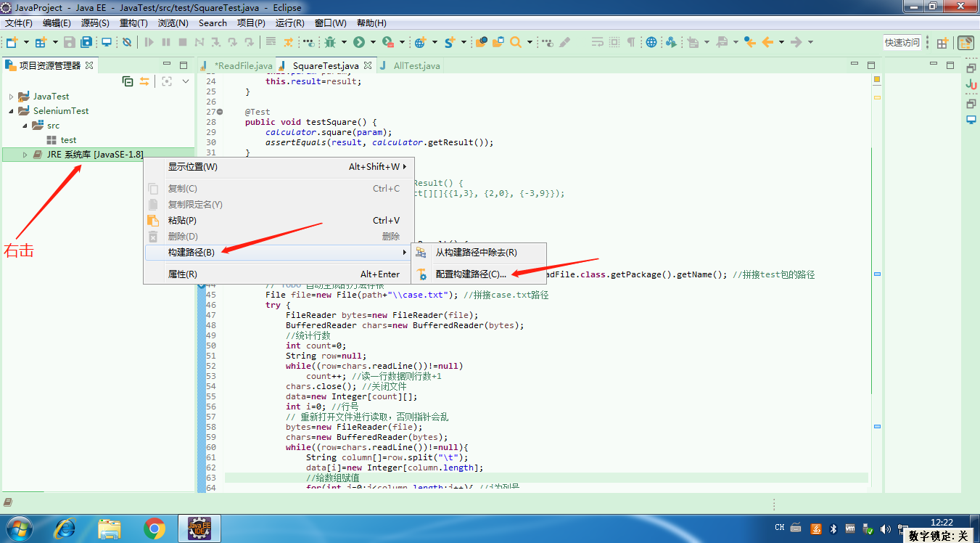Expand the JRE 系统库 [JavaSE-1.8] node
This screenshot has width=980, height=543.
(25, 155)
